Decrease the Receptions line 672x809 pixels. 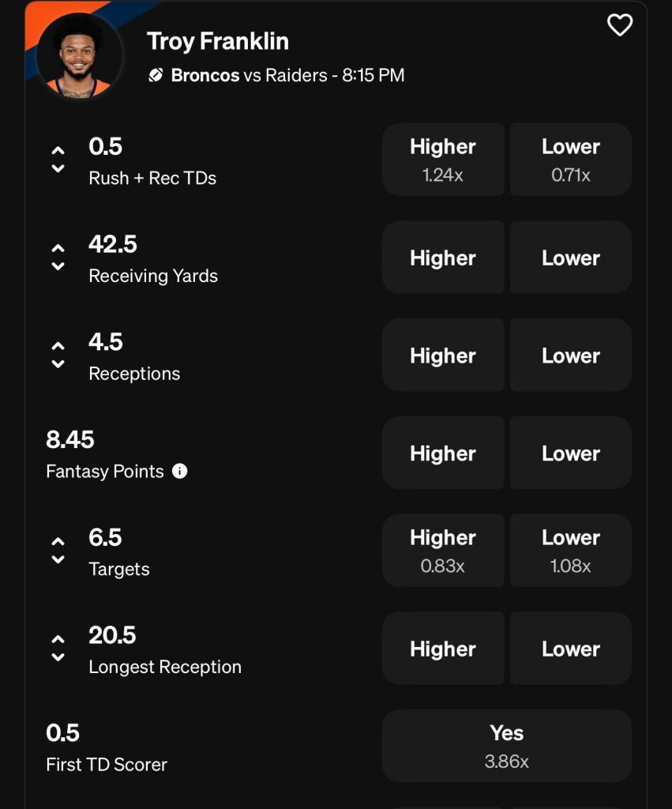pyautogui.click(x=58, y=364)
